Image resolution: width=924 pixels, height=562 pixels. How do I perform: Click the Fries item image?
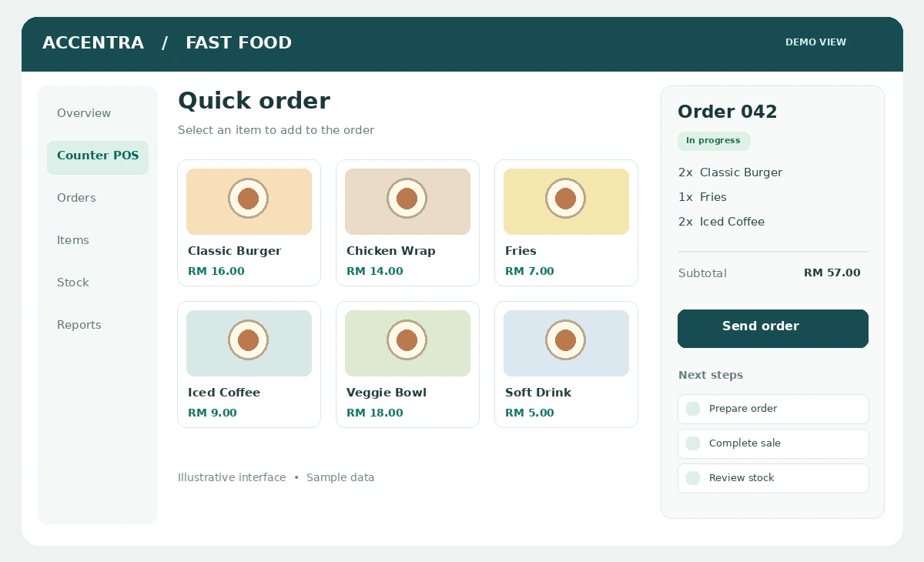click(x=566, y=202)
